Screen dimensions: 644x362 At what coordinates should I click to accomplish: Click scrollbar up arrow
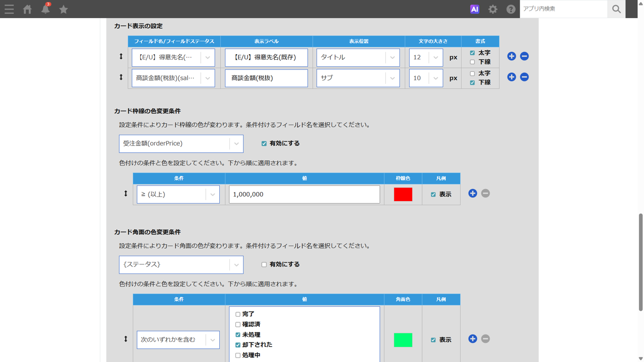pos(640,4)
